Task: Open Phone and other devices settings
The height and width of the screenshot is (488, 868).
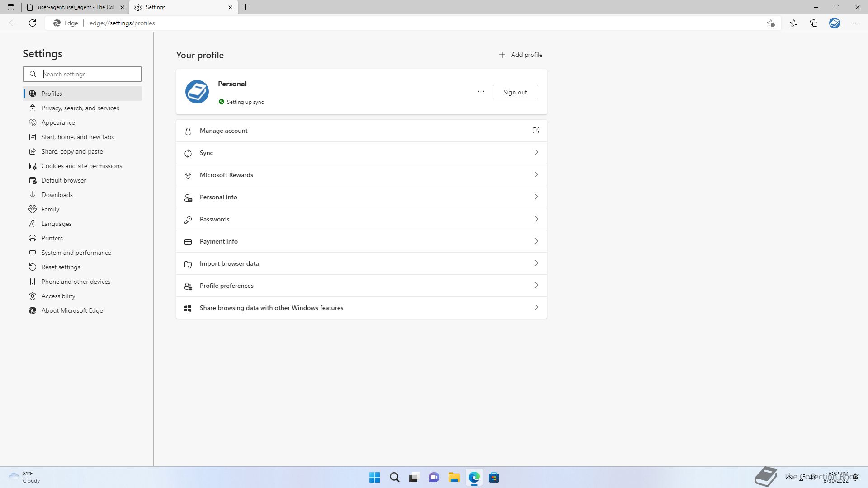Action: click(x=82, y=282)
